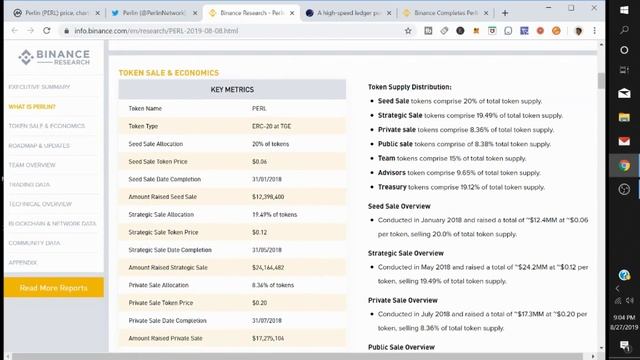Select Amount Raised Seed Sale $12,398,400

(x=268, y=197)
